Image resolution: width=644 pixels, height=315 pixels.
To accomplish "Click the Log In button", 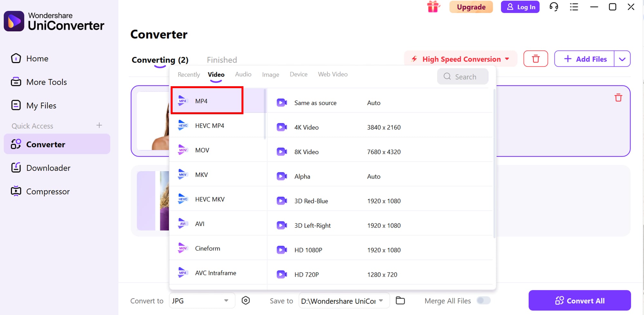I will pos(520,7).
